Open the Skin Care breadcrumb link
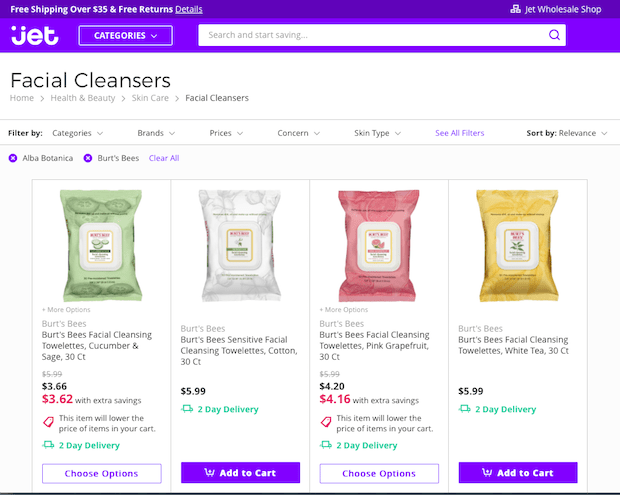 [x=151, y=98]
